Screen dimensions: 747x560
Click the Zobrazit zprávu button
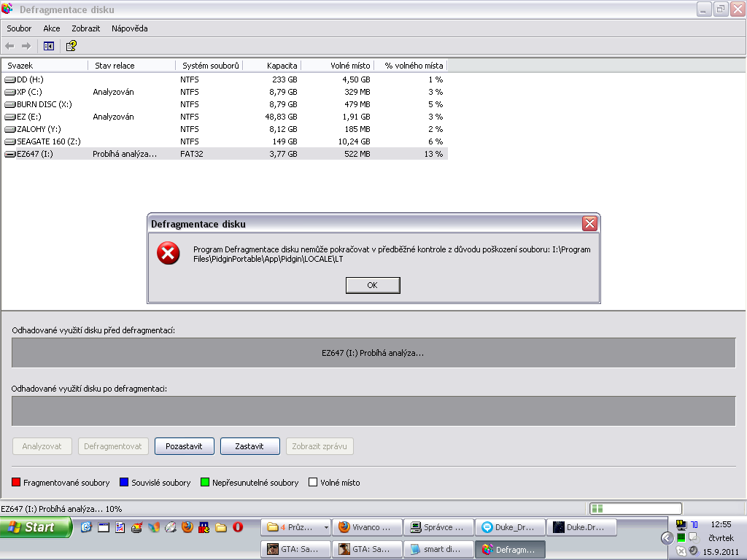[x=320, y=446]
